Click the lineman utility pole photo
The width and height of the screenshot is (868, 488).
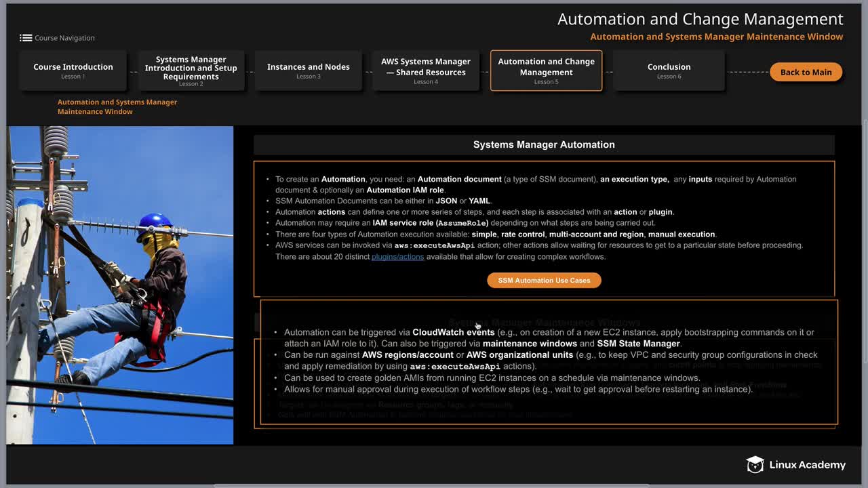[x=120, y=285]
